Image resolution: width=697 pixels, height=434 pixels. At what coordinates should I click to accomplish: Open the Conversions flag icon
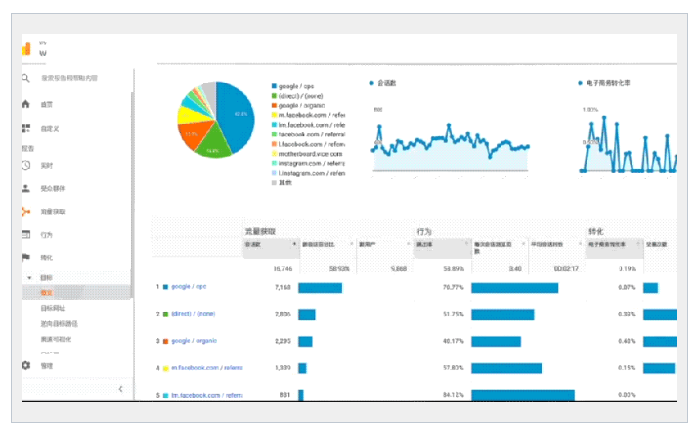tap(26, 257)
